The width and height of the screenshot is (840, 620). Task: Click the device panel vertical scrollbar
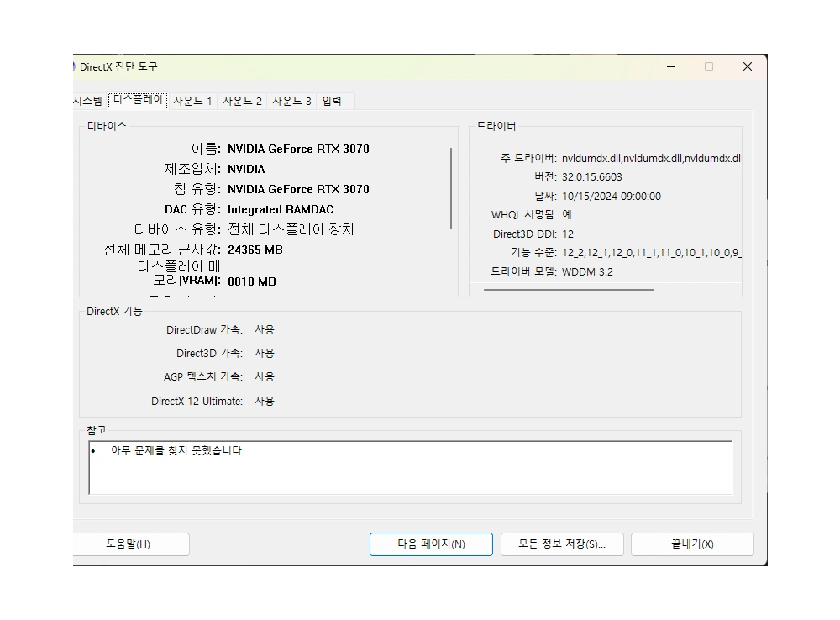tap(451, 189)
